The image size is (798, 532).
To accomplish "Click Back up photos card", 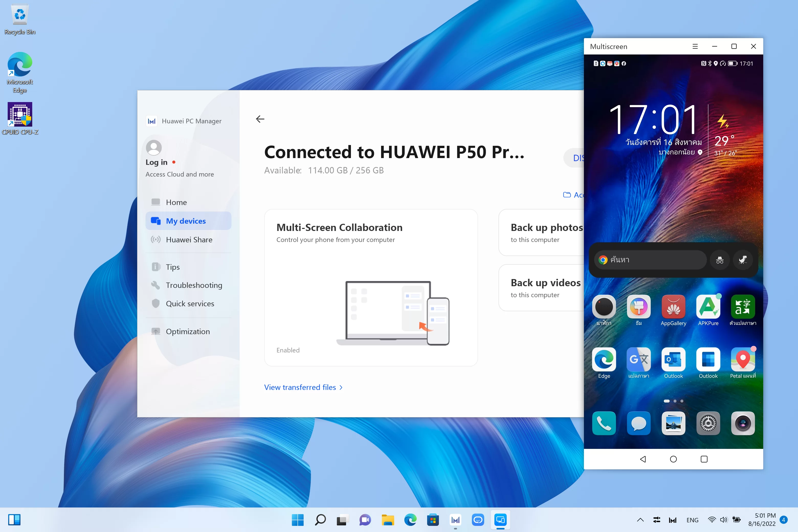I will [541, 232].
